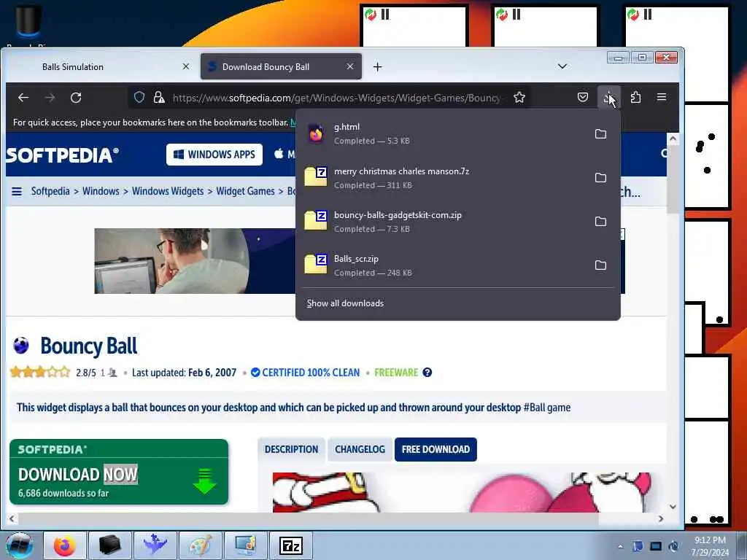This screenshot has width=747, height=560.
Task: Select the Free Download tab
Action: pyautogui.click(x=436, y=449)
